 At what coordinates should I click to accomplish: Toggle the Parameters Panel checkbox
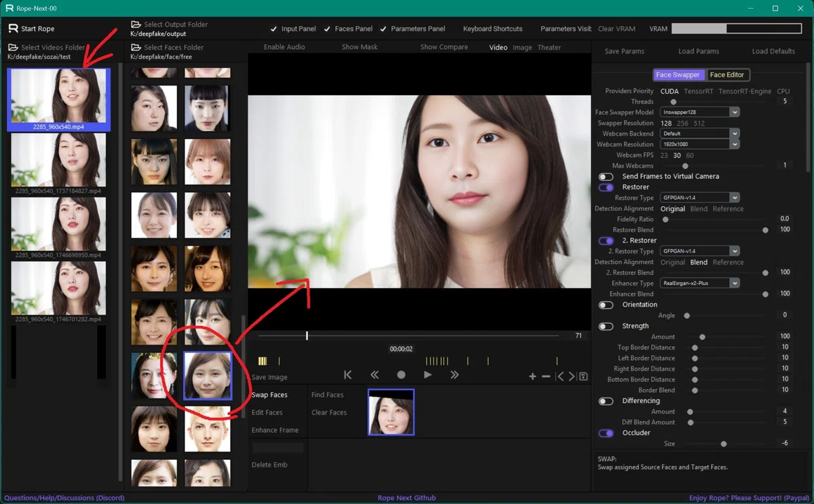412,29
